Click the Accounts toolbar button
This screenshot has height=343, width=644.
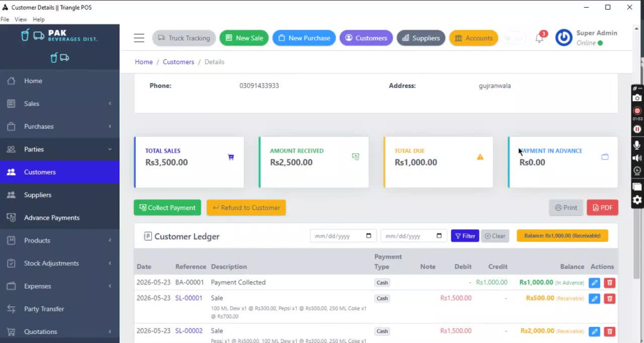click(x=473, y=38)
